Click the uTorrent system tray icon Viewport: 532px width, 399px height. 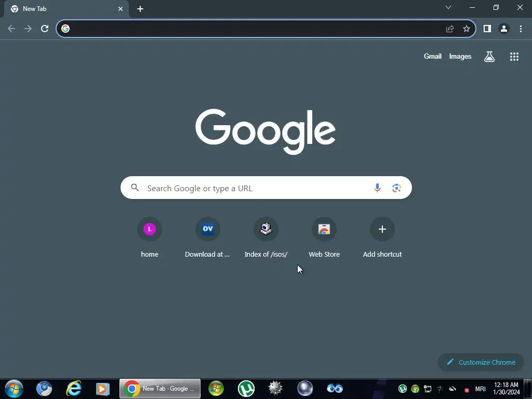pyautogui.click(x=403, y=389)
